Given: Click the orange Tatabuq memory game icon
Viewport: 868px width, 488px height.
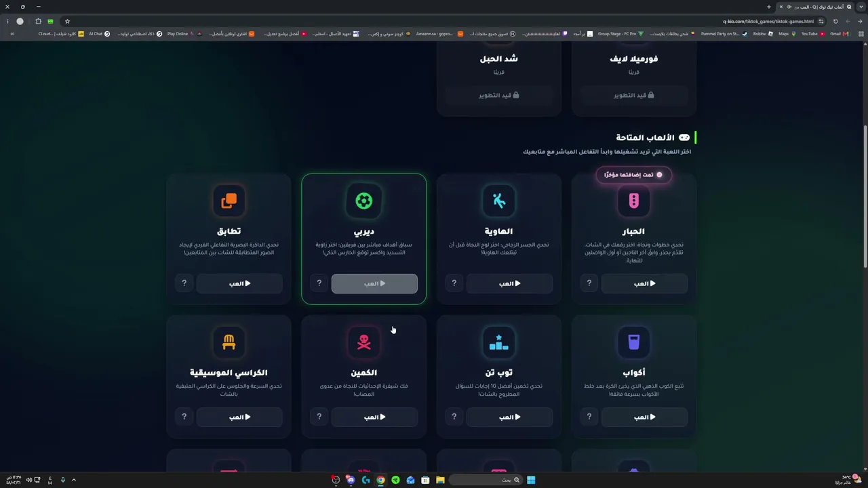Looking at the screenshot, I should [x=229, y=201].
